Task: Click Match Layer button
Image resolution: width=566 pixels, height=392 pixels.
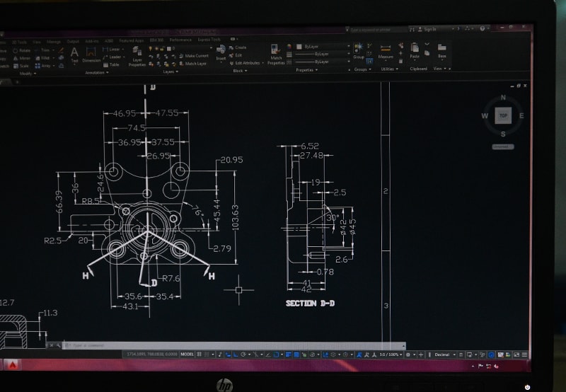Action: pos(193,64)
